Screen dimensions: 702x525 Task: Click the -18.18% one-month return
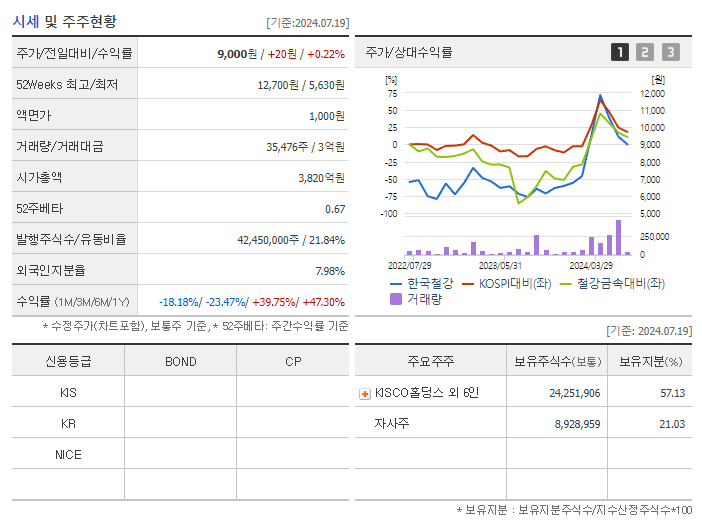click(179, 302)
